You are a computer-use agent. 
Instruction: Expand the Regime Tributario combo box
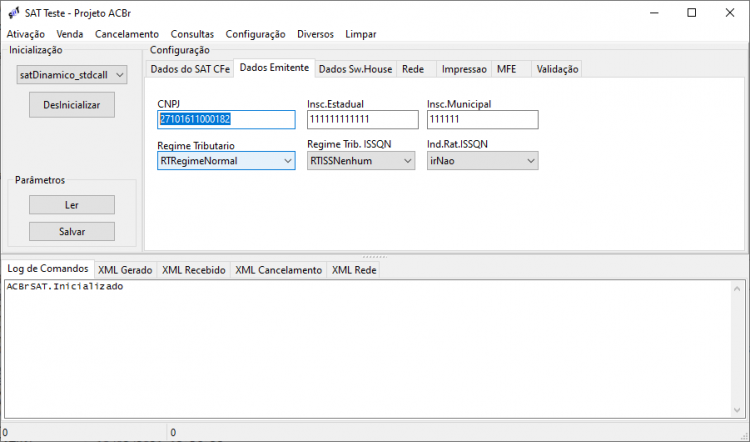pos(226,161)
